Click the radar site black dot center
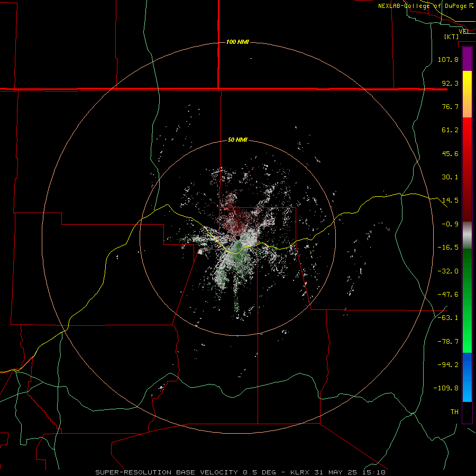 [x=237, y=237]
